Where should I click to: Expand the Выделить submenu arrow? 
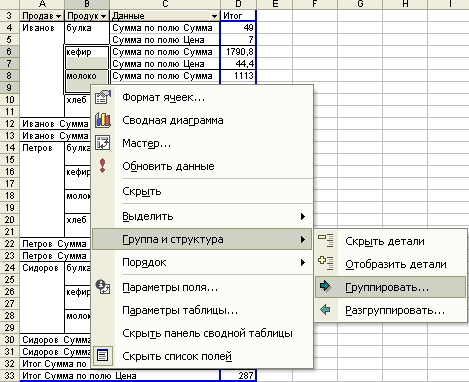(x=303, y=216)
